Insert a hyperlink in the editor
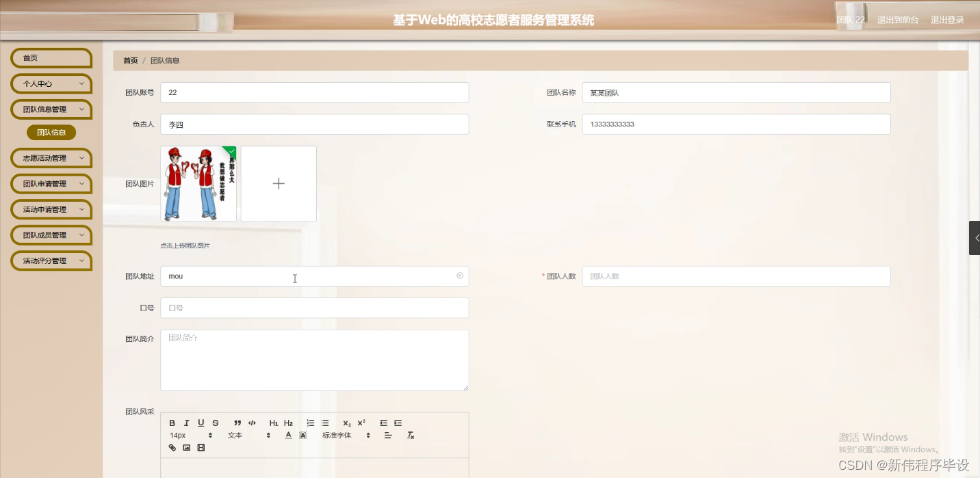980x478 pixels. [x=172, y=447]
